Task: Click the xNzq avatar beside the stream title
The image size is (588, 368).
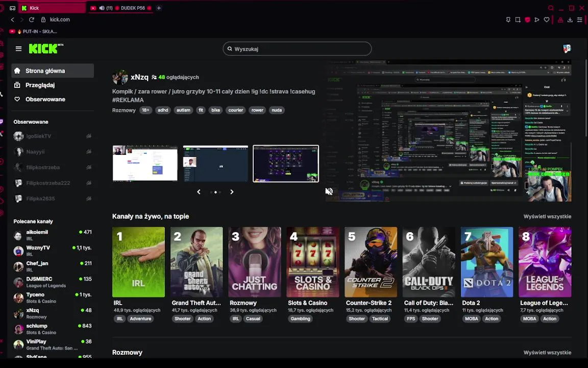Action: (x=120, y=77)
